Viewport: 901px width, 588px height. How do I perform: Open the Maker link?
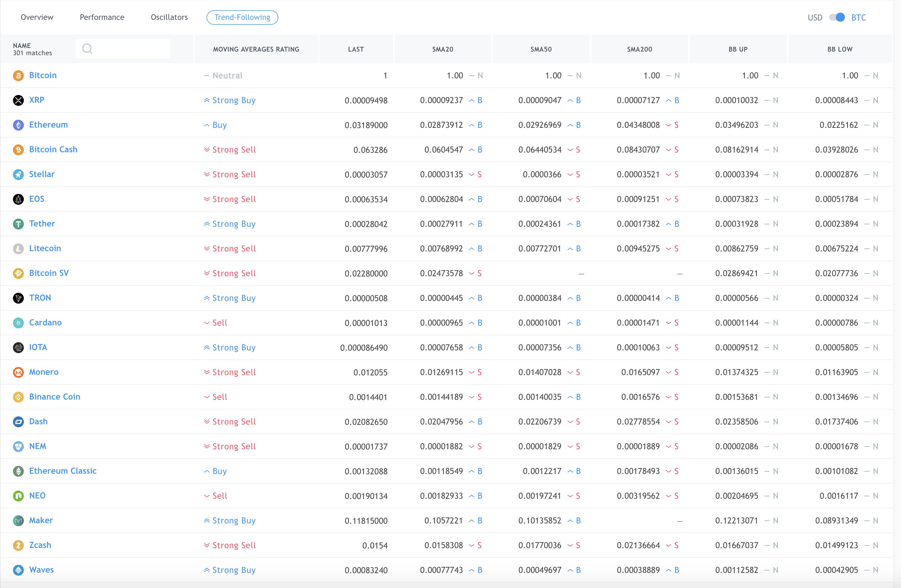tap(41, 520)
